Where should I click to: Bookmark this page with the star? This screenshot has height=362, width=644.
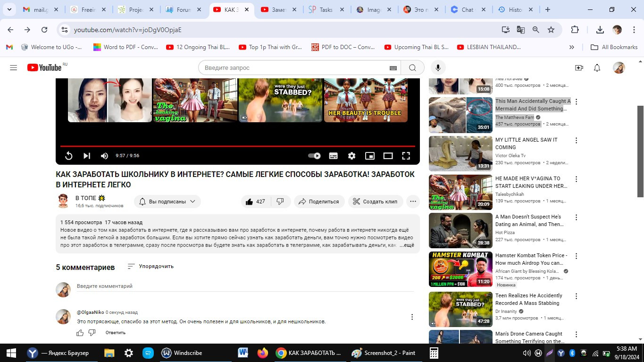pos(551,30)
